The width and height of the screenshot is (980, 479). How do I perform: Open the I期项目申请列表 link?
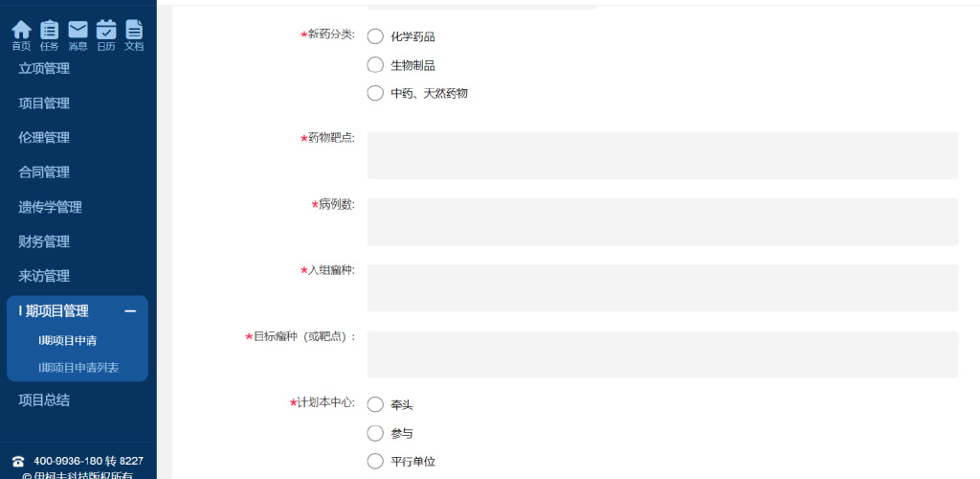pos(78,367)
